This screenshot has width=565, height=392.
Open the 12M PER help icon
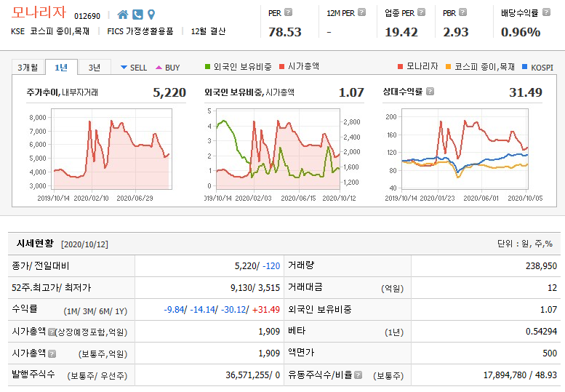click(x=362, y=12)
